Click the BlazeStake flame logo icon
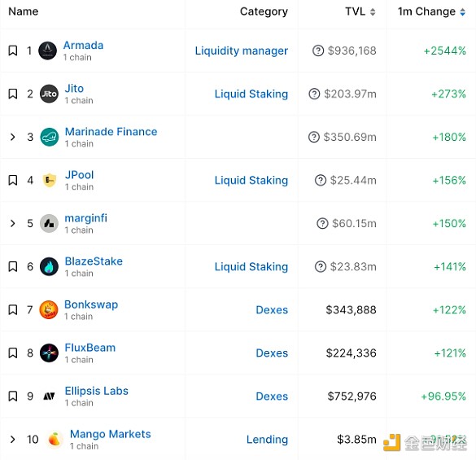 [x=49, y=266]
